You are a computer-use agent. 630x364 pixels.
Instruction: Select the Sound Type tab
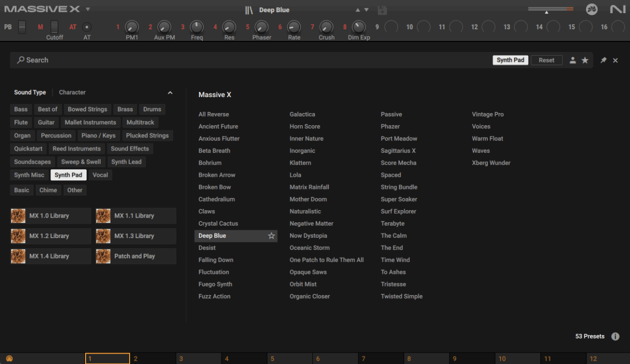30,92
